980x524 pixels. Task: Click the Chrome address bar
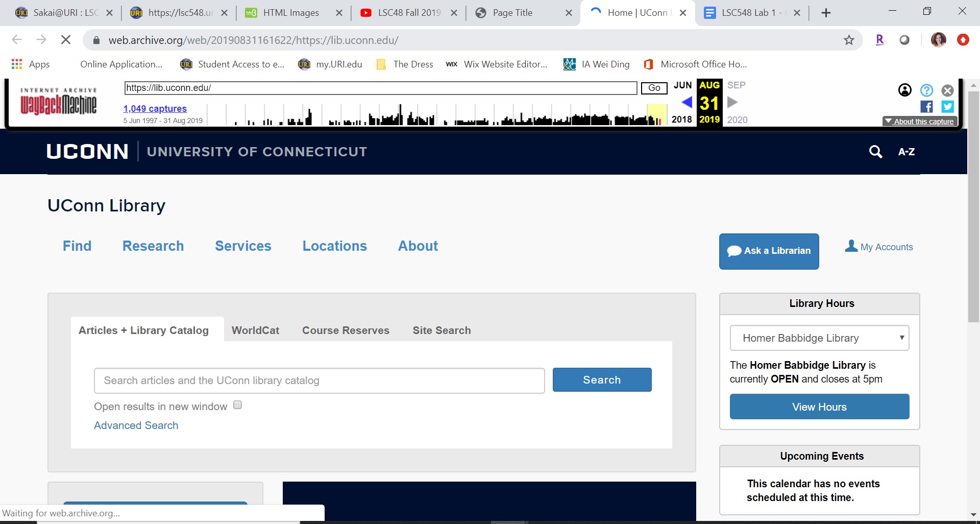click(x=472, y=40)
